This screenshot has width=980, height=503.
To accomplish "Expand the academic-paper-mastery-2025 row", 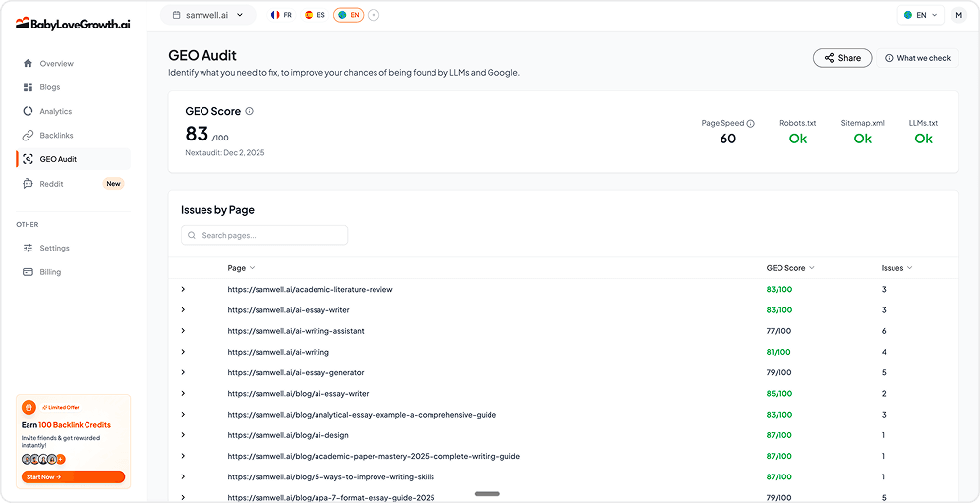I will tap(183, 456).
